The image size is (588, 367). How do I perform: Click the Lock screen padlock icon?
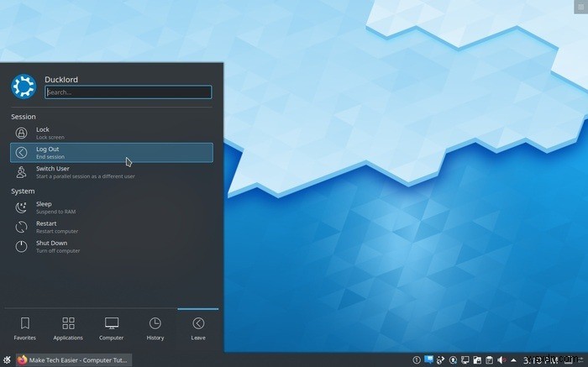21,133
